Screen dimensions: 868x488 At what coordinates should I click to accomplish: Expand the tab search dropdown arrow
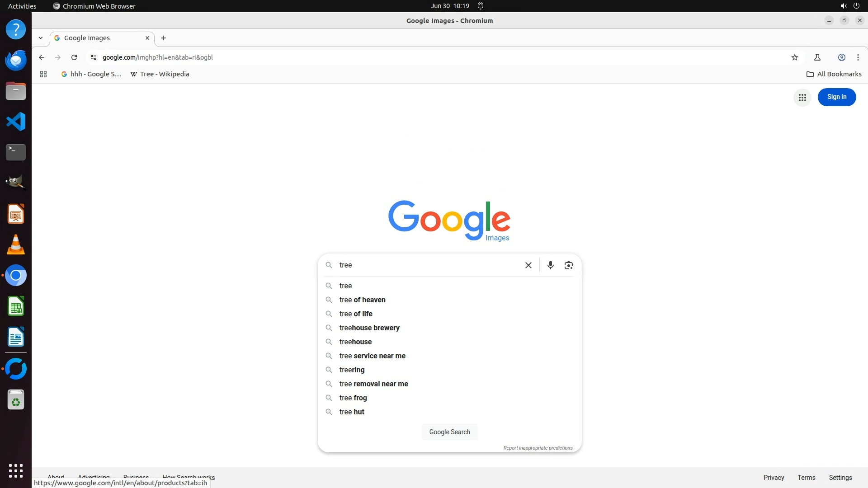(x=41, y=38)
